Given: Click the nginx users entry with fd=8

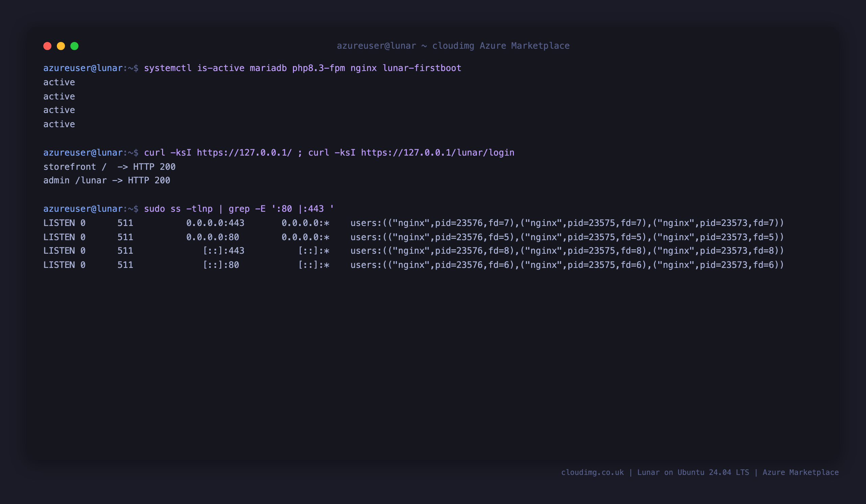Looking at the screenshot, I should click(x=567, y=251).
